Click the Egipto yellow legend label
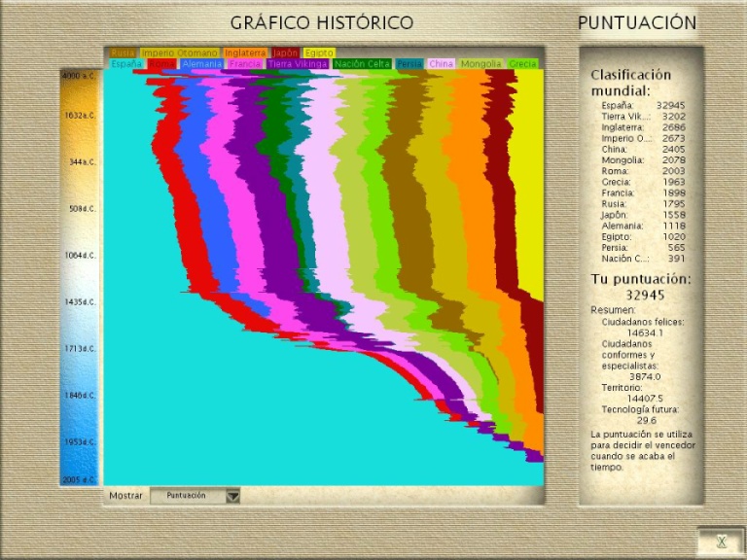Screen dimensions: 747x560 click(x=318, y=52)
